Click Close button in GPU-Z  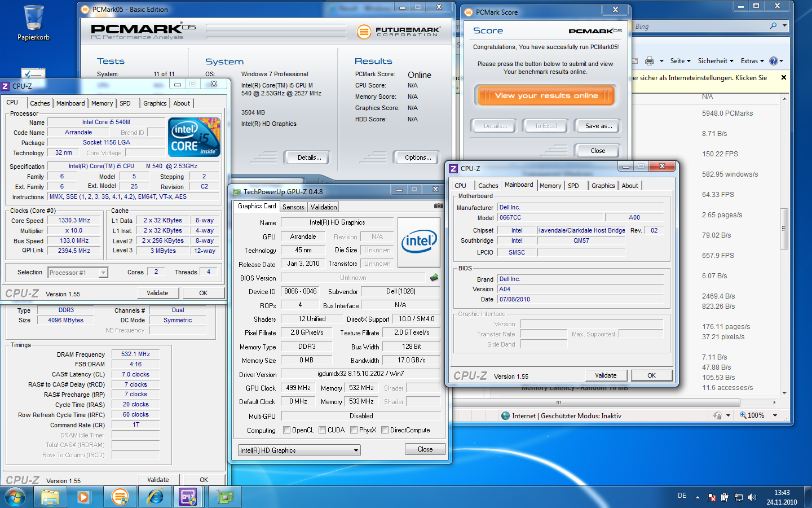tap(425, 449)
